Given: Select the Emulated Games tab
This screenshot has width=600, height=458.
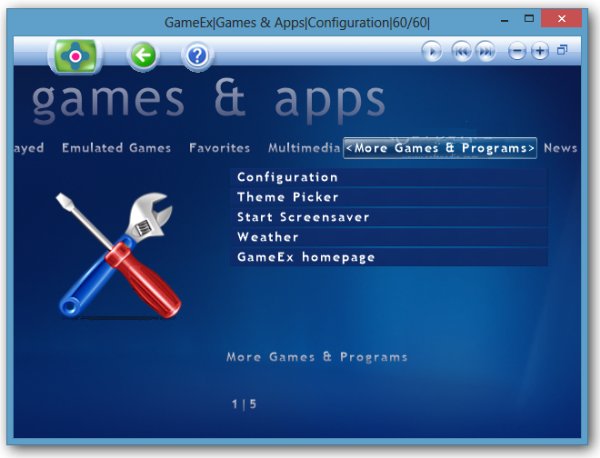Looking at the screenshot, I should click(x=116, y=148).
